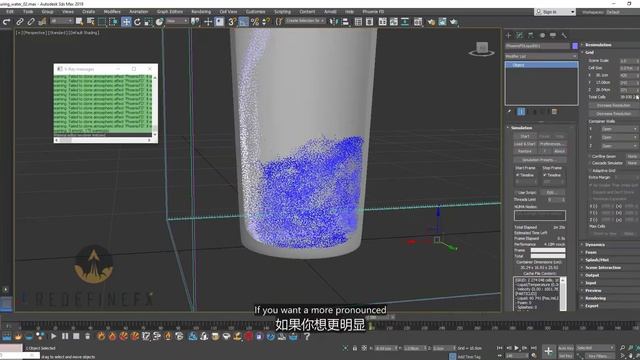Open the Simulation Presets button
Viewport: 640px width, 360px height.
[x=540, y=160]
